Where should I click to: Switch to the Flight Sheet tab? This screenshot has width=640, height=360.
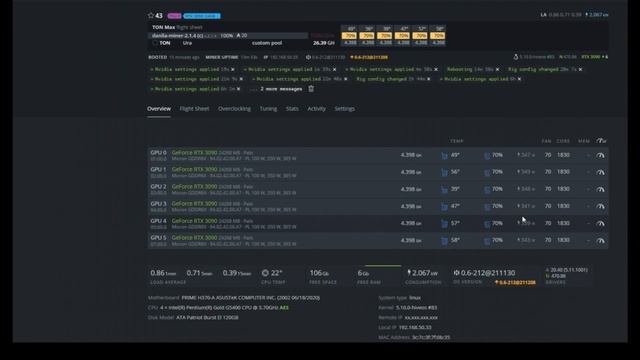194,109
